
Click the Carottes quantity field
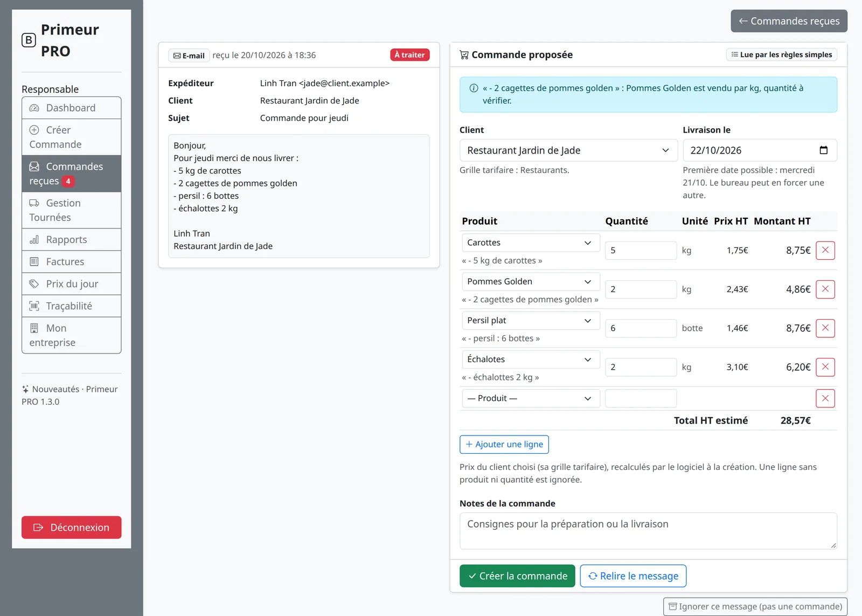[641, 251]
